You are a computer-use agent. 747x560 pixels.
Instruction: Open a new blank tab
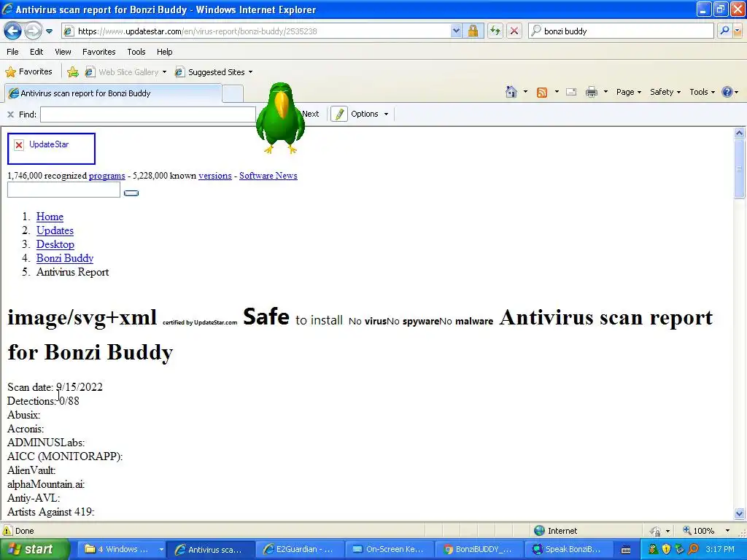233,94
